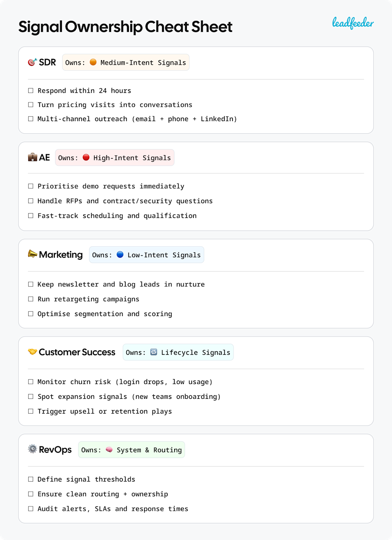Click the RevOps gear icon
392x540 pixels.
(32, 449)
